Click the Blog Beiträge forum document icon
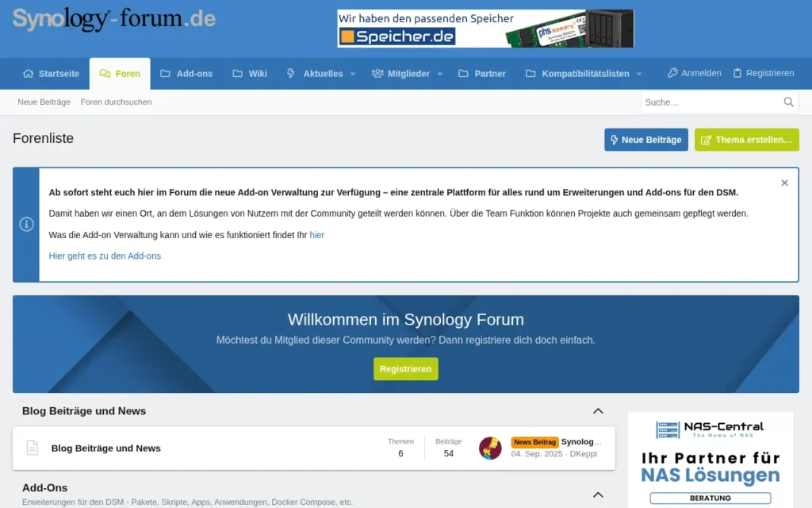 click(32, 448)
